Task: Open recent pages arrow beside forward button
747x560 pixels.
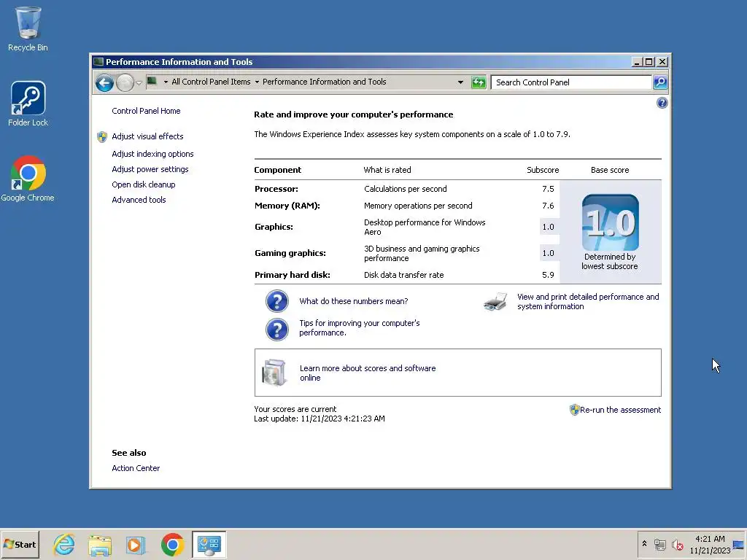Action: pyautogui.click(x=139, y=83)
